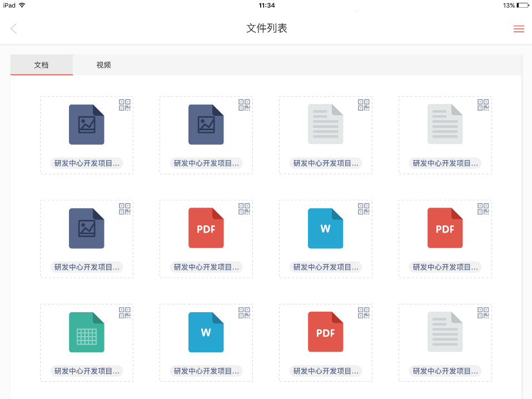Tap QR code on bottom-row Word file
The width and height of the screenshot is (532, 399).
coord(244,313)
